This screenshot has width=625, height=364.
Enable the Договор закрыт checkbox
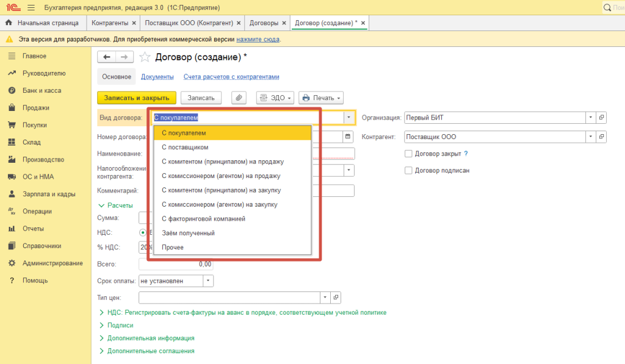click(x=408, y=154)
